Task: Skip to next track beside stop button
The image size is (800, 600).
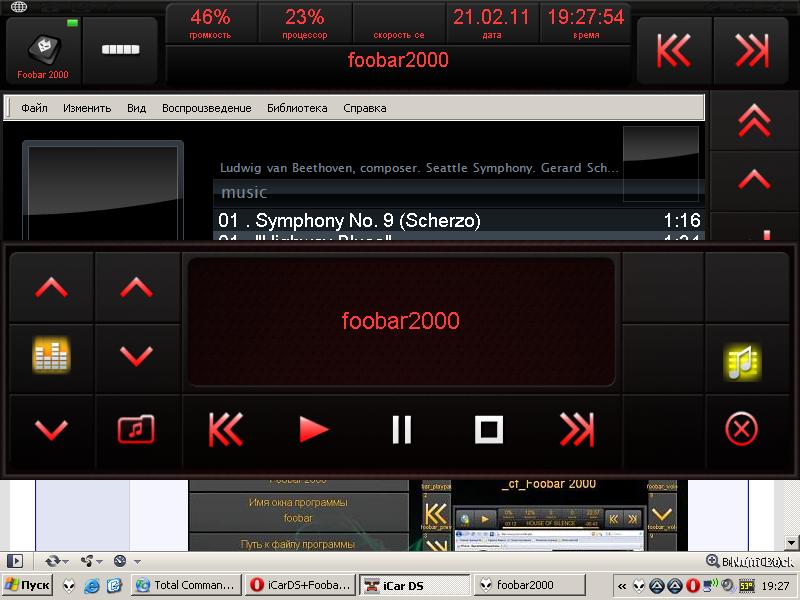Action: click(x=576, y=430)
